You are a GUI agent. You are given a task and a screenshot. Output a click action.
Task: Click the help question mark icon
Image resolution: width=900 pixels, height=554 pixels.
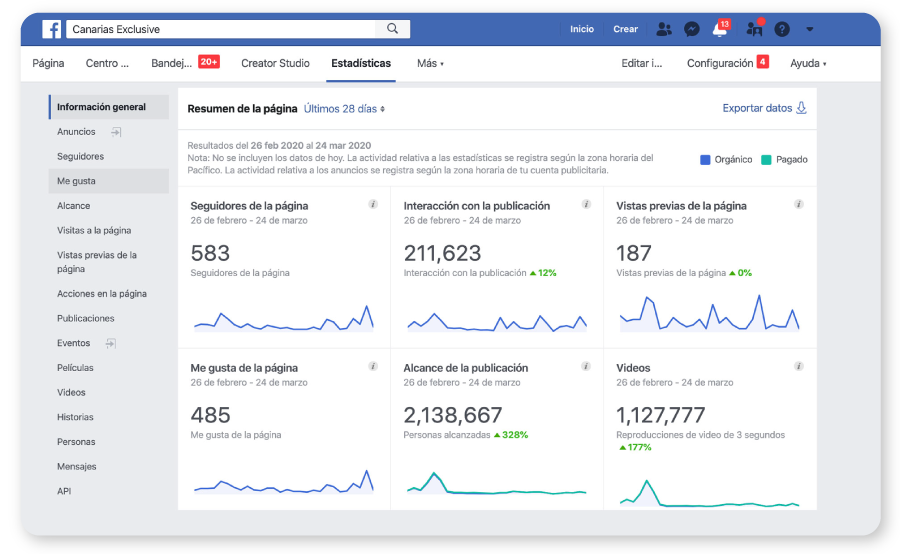782,29
